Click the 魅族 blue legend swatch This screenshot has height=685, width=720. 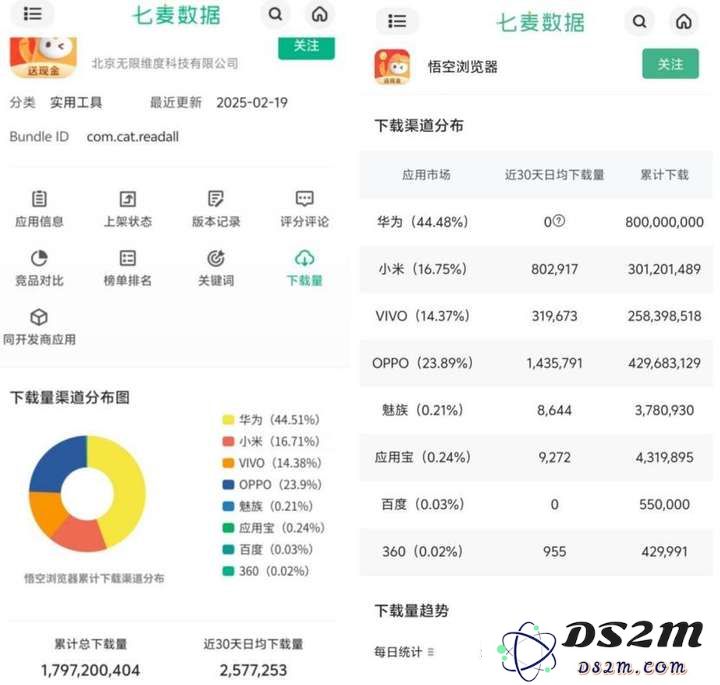point(228,506)
